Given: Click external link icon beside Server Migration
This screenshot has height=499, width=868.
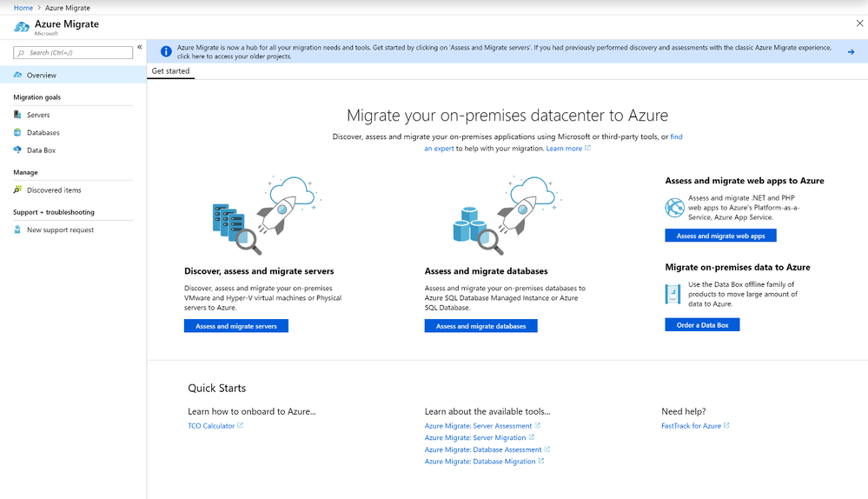Looking at the screenshot, I should [532, 437].
